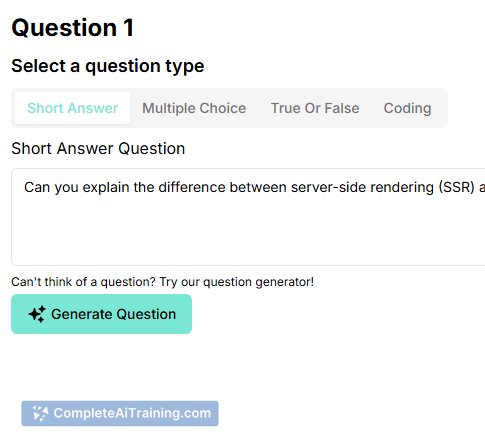Choose the True Or False tab
Image resolution: width=485 pixels, height=439 pixels.
click(x=315, y=108)
